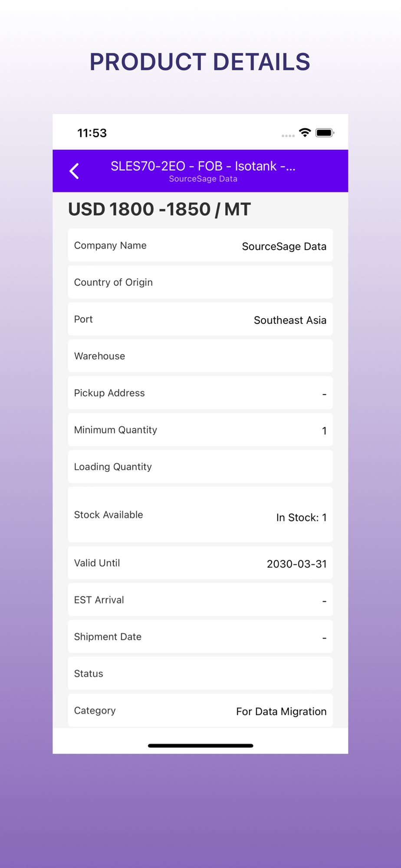Tap the Shipment Date row
Screen dimensions: 401x868
(200, 637)
